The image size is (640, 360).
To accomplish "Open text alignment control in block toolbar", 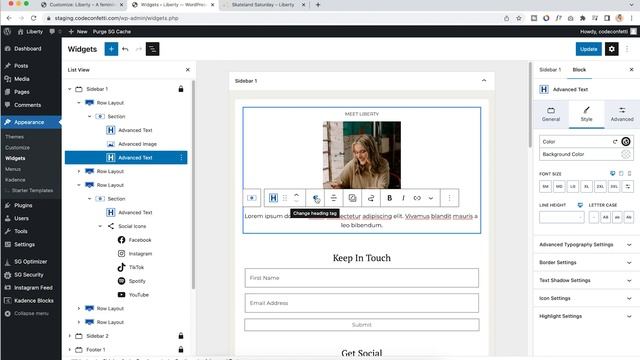I will click(x=333, y=198).
